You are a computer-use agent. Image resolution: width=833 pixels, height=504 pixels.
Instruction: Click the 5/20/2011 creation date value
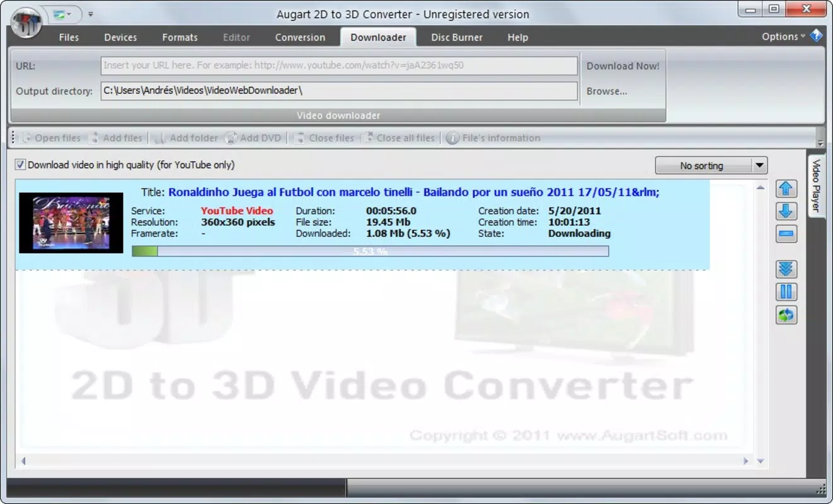[575, 211]
